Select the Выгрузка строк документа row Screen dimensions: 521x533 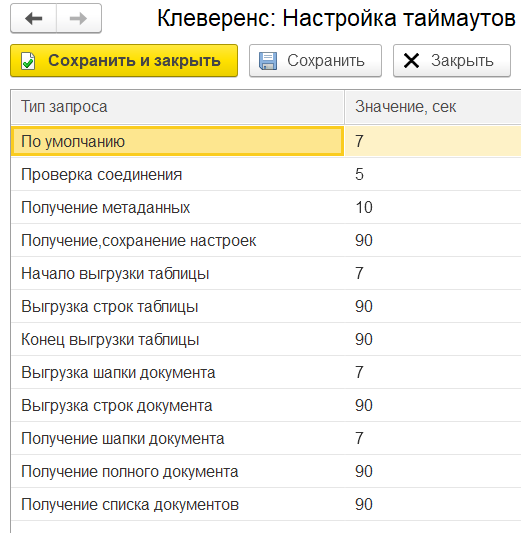pyautogui.click(x=266, y=405)
